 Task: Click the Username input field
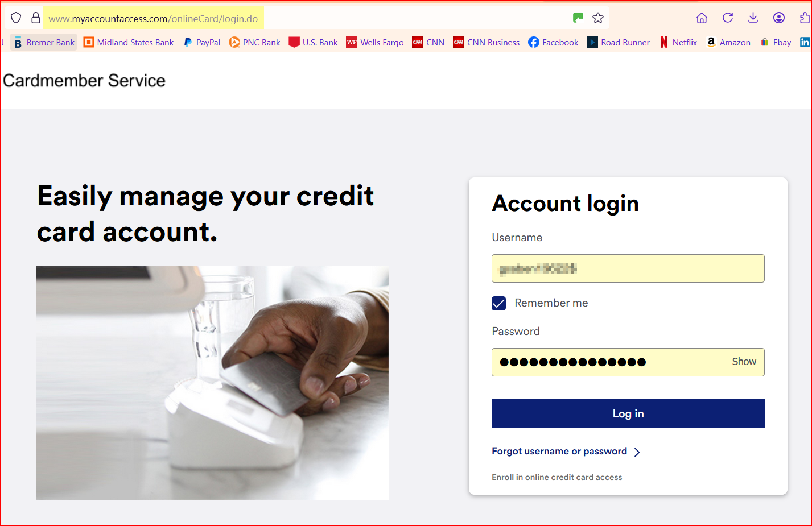coord(628,268)
